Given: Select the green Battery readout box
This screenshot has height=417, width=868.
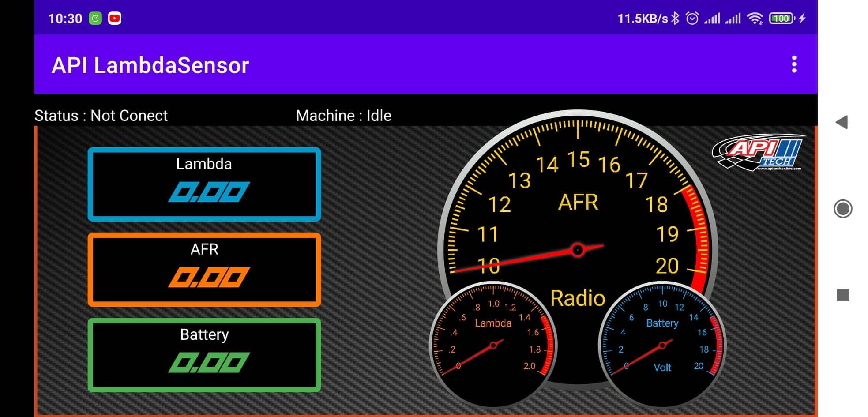Looking at the screenshot, I should pos(204,355).
